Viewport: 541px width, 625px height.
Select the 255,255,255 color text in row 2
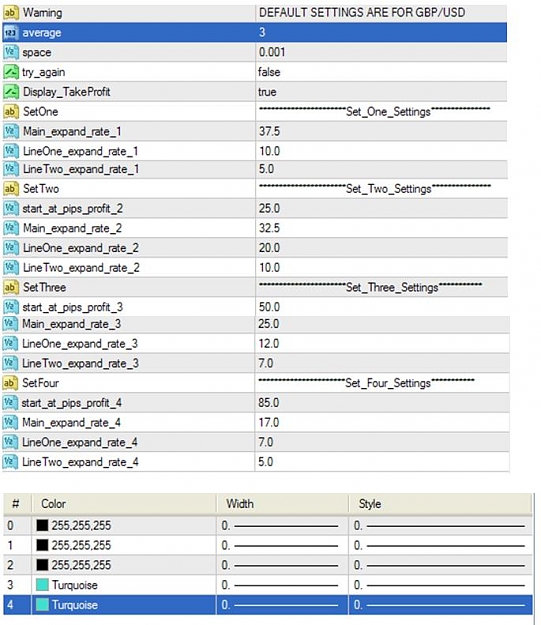(x=81, y=565)
